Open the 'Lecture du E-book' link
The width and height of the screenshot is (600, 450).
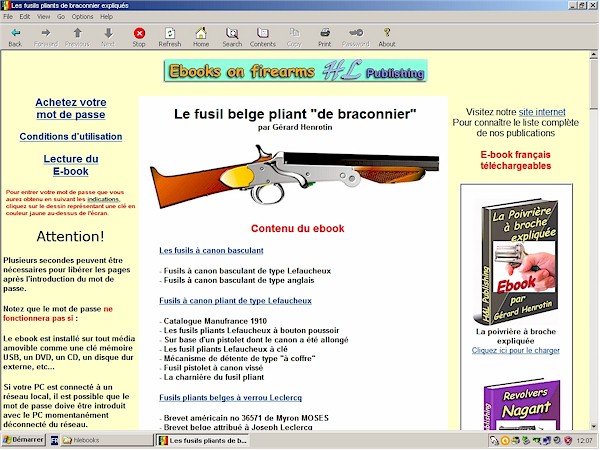(71, 165)
